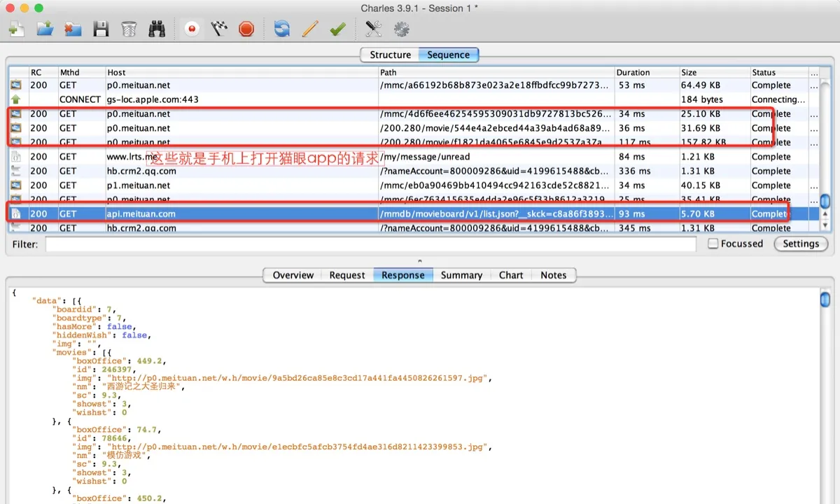This screenshot has height=504, width=840.
Task: Sort requests by the Duration column header
Action: tap(633, 72)
